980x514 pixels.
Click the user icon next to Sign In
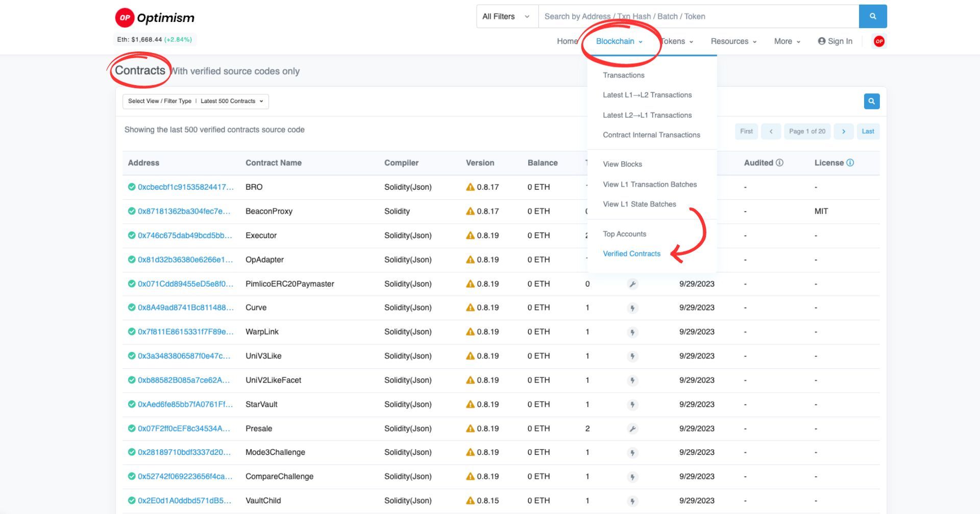[x=822, y=41]
